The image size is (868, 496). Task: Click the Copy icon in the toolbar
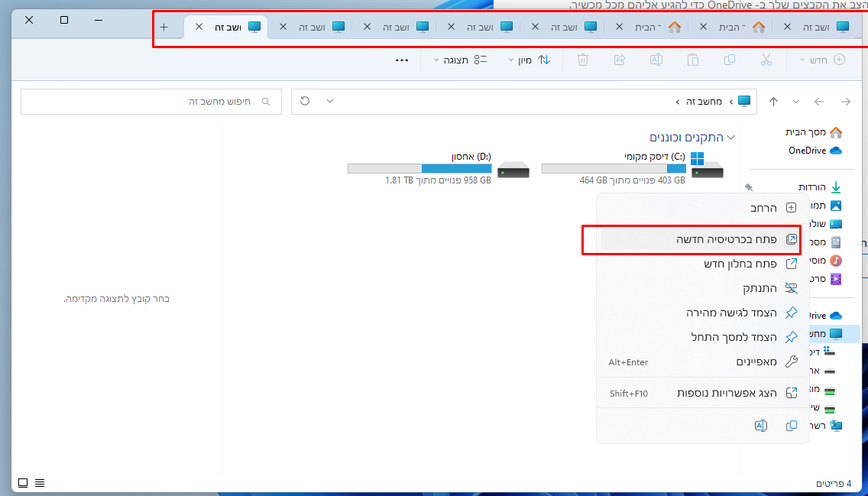coord(730,60)
